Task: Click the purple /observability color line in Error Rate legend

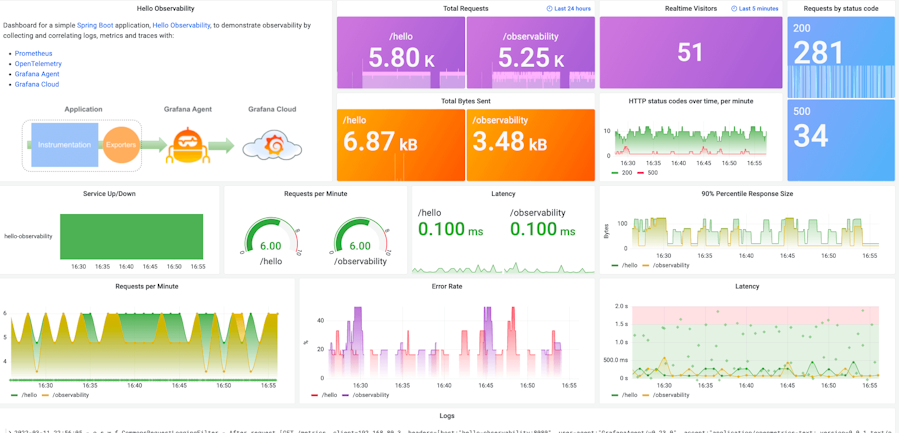Action: coord(346,395)
